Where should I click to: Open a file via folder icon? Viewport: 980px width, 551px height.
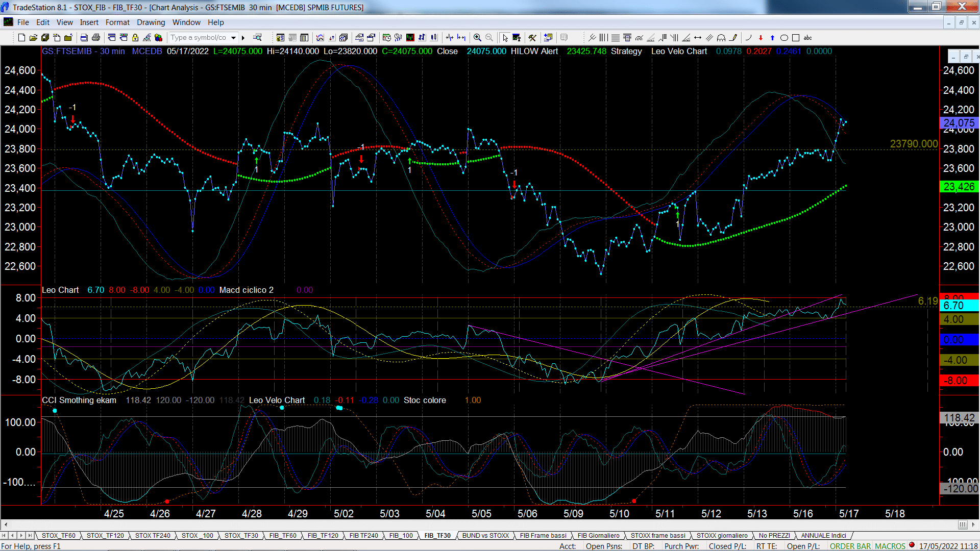point(33,38)
